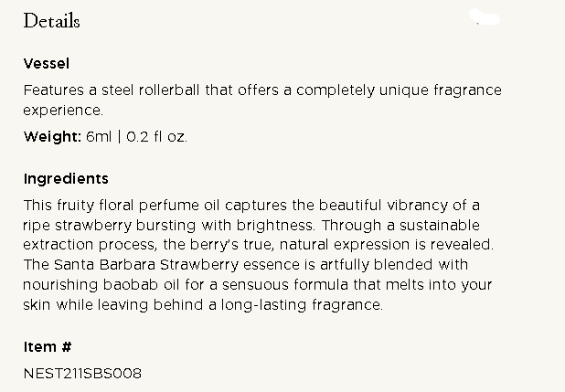Click the white blob beside Details heading
This screenshot has height=392, width=565.
[x=485, y=17]
